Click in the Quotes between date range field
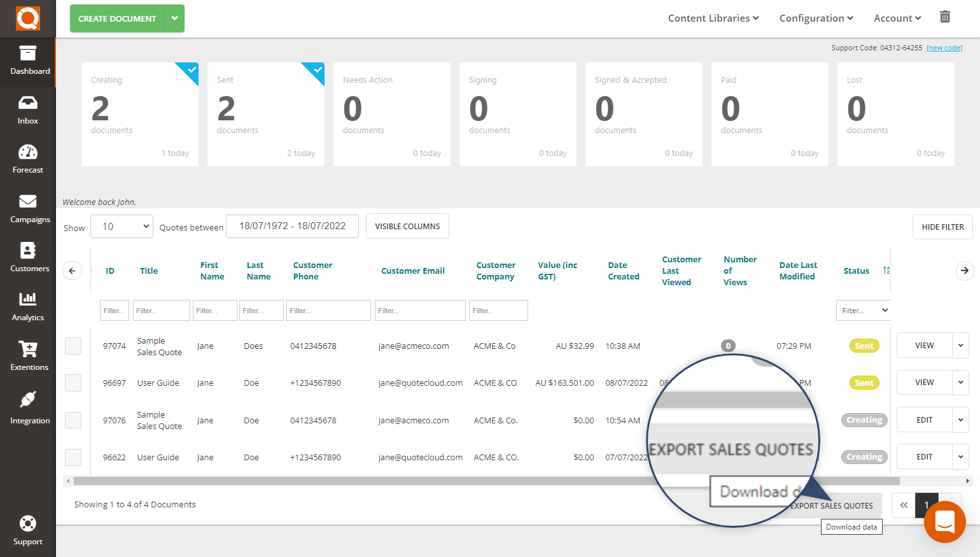Screen dimensions: 980x557 coord(292,226)
